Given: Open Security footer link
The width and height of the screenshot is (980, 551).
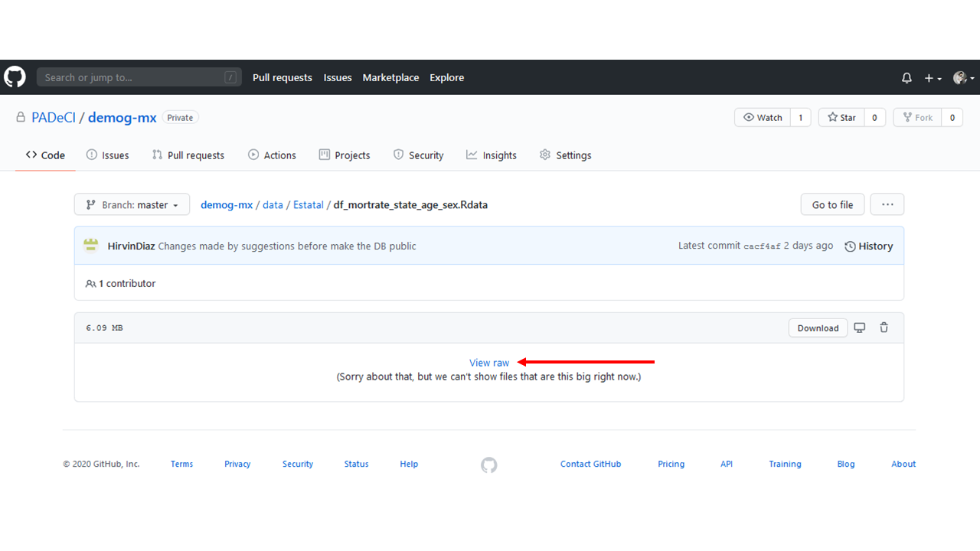Looking at the screenshot, I should [298, 464].
